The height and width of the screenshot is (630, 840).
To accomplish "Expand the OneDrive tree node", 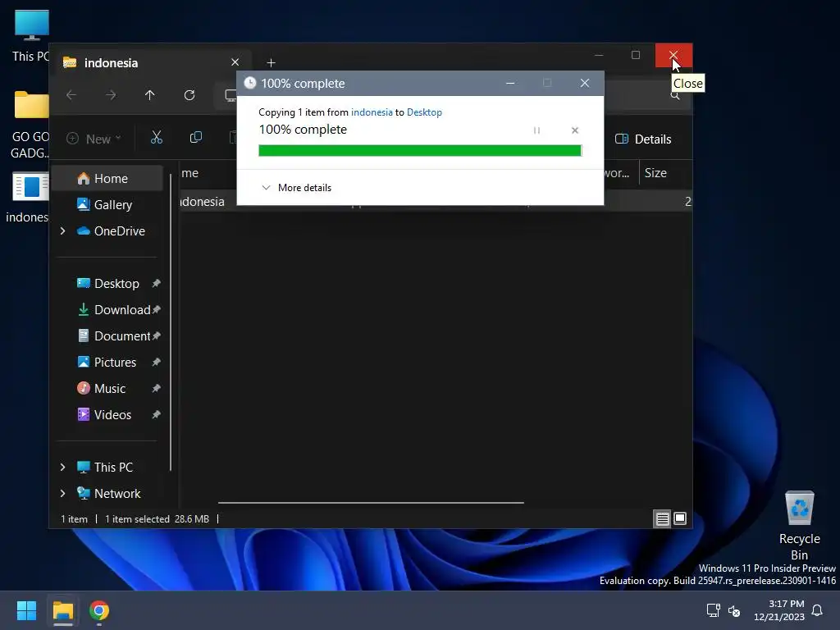I will point(62,231).
